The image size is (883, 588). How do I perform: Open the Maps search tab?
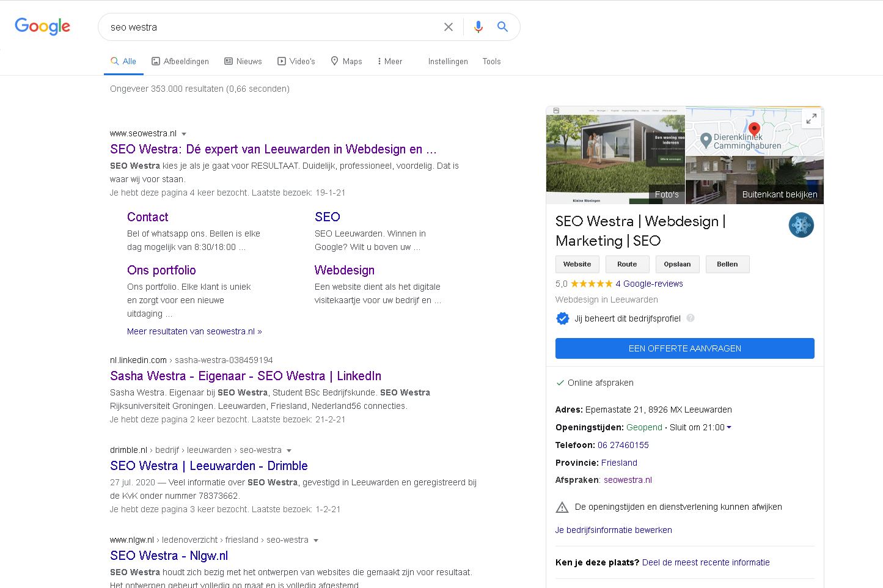(x=346, y=61)
